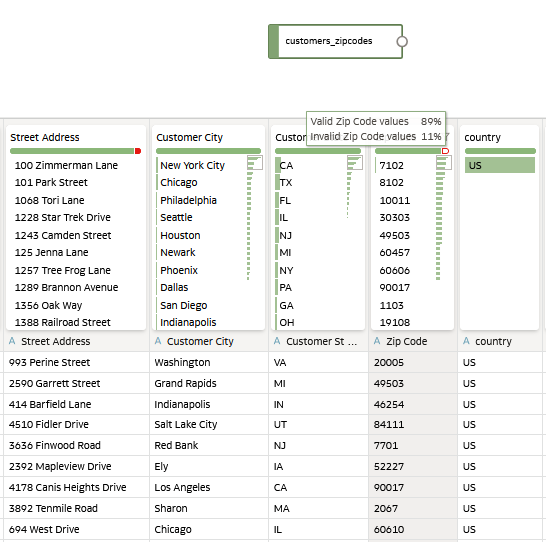Click the output port circle on customers_zipcodes
The width and height of the screenshot is (546, 542).
(402, 41)
